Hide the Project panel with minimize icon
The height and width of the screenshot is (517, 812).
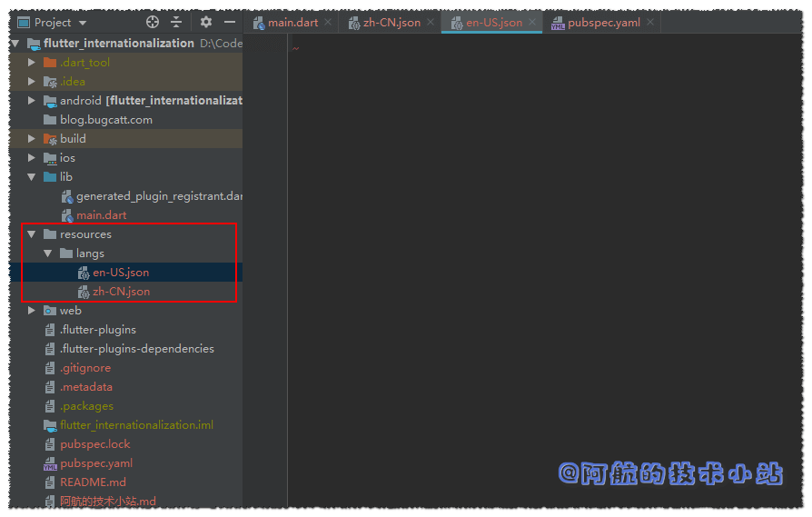[230, 22]
